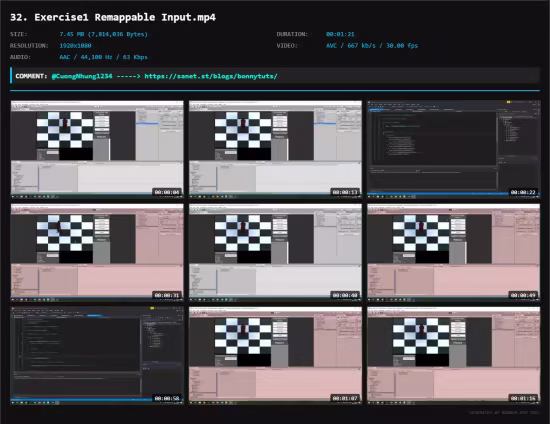This screenshot has height=424, width=550.
Task: Open the code editor frame stamped 00:00:58
Action: coord(97,355)
